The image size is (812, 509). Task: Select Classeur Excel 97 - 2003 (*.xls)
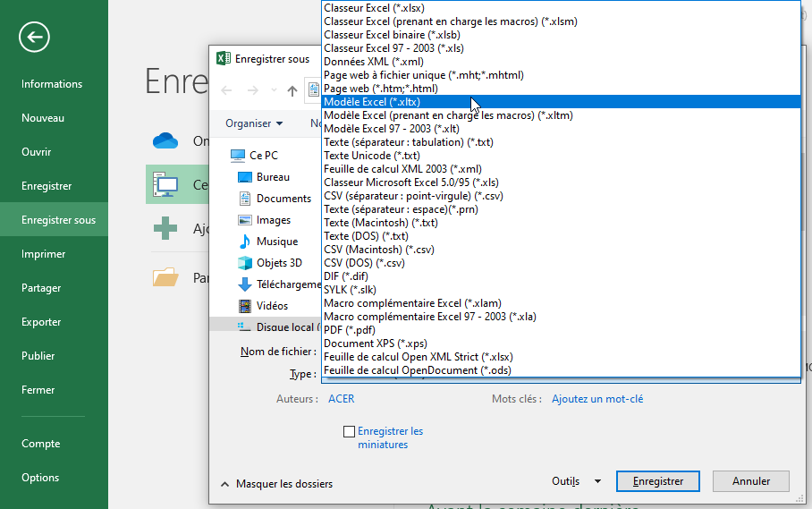(561, 48)
